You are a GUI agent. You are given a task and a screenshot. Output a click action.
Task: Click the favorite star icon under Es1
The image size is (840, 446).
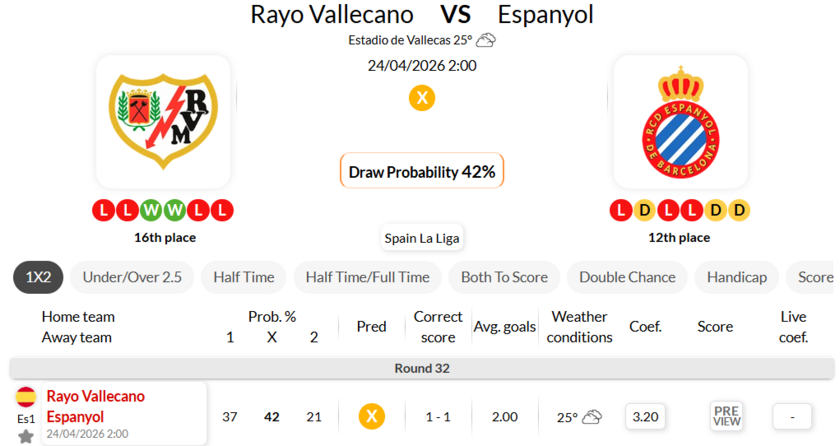point(26,436)
